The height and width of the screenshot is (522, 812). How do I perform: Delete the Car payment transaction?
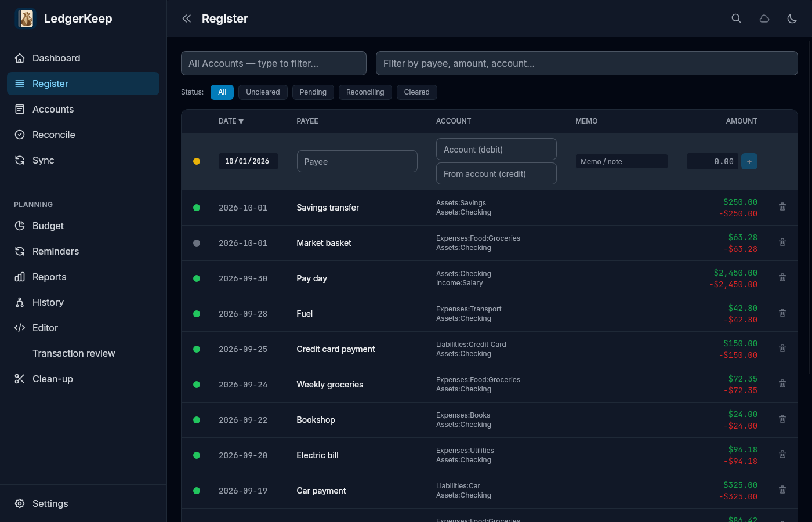(x=782, y=490)
